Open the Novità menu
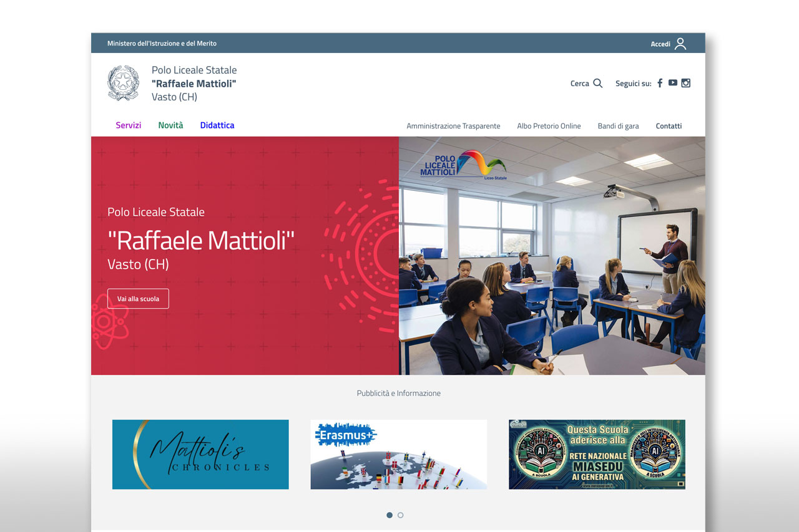The width and height of the screenshot is (799, 532). point(170,125)
